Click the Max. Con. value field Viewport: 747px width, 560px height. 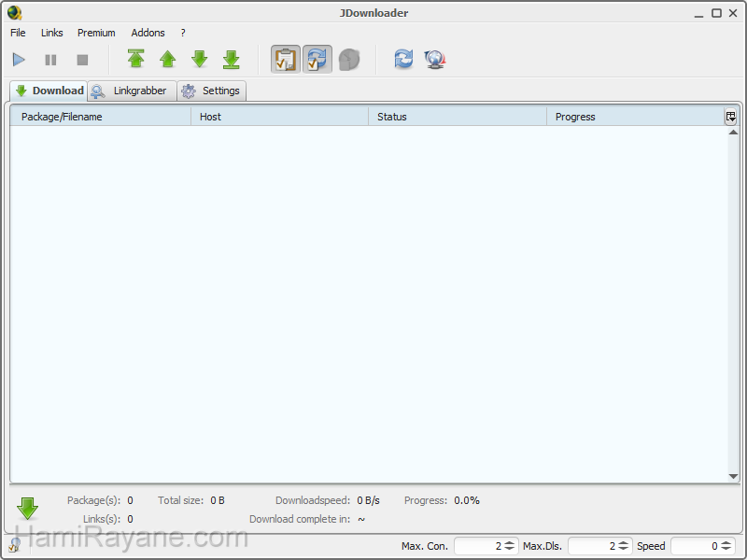click(478, 546)
